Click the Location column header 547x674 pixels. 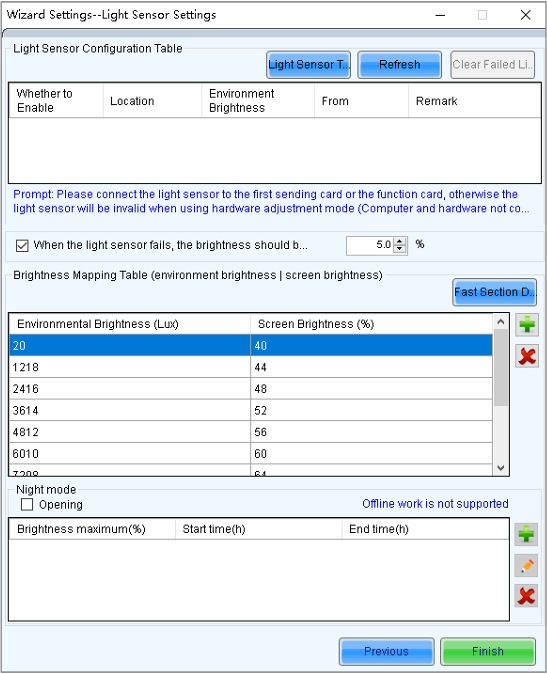(x=152, y=101)
